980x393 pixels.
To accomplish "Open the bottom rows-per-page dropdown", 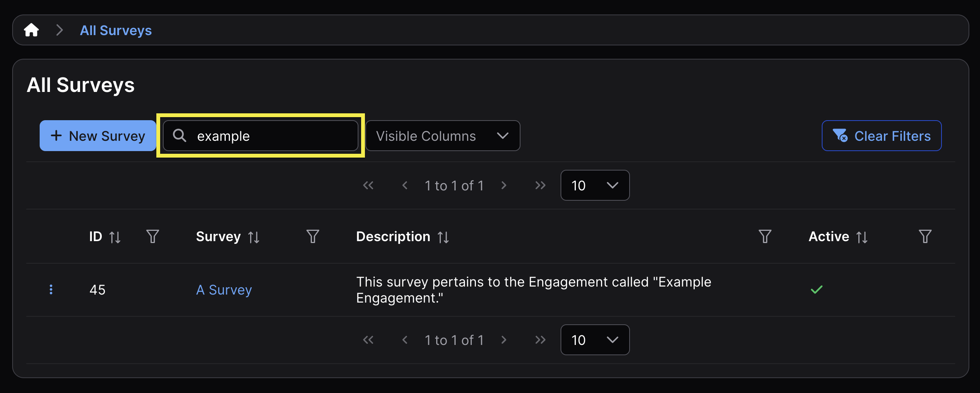I will pos(594,340).
